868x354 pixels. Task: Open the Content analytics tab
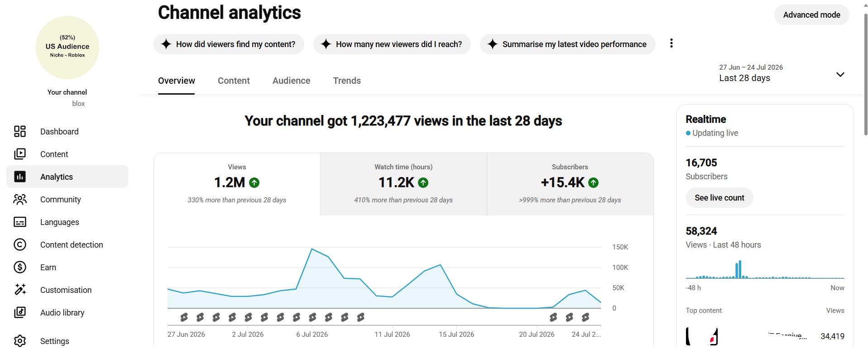[x=234, y=81]
